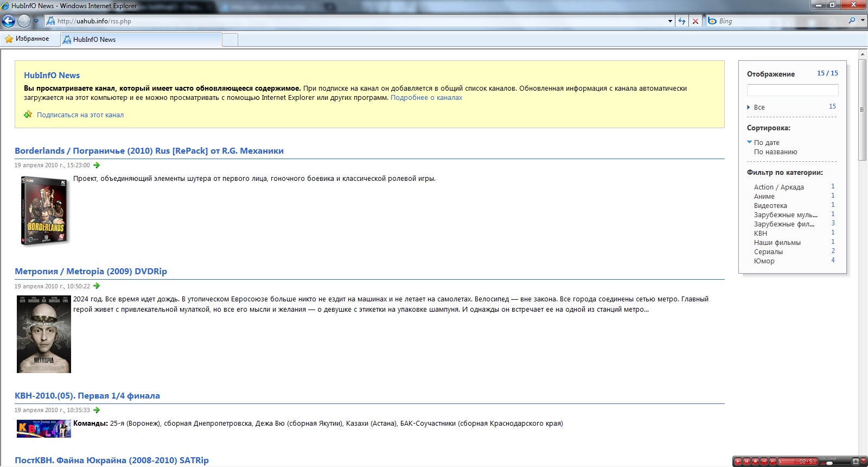868x467 pixels.
Task: Open the Метропия / Metropia article link
Action: coord(91,272)
